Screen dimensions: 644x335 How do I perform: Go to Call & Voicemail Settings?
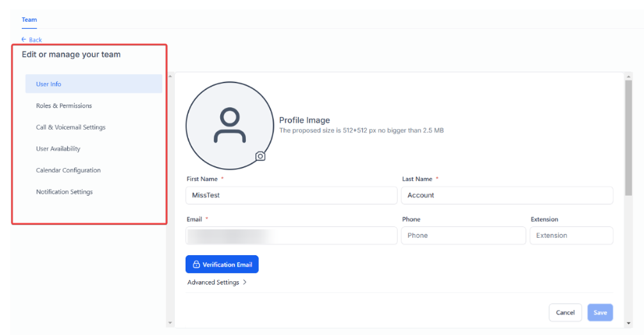pos(70,127)
